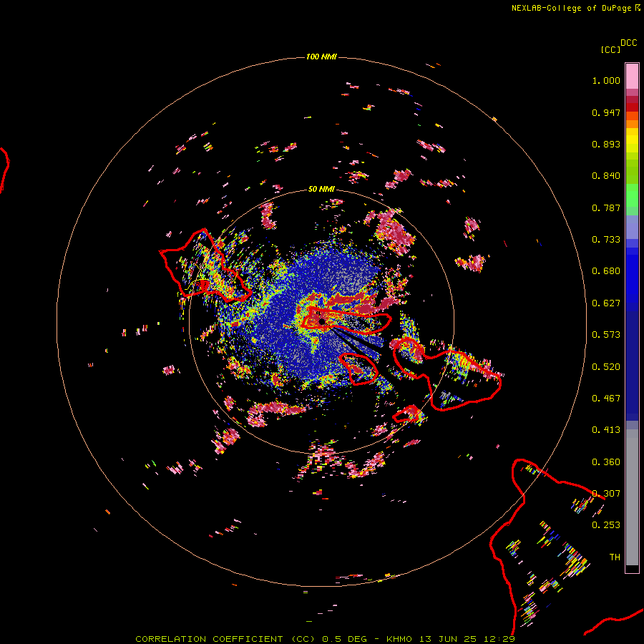The height and width of the screenshot is (644, 644).
Task: Select the 0.360 scale value
Action: [606, 462]
